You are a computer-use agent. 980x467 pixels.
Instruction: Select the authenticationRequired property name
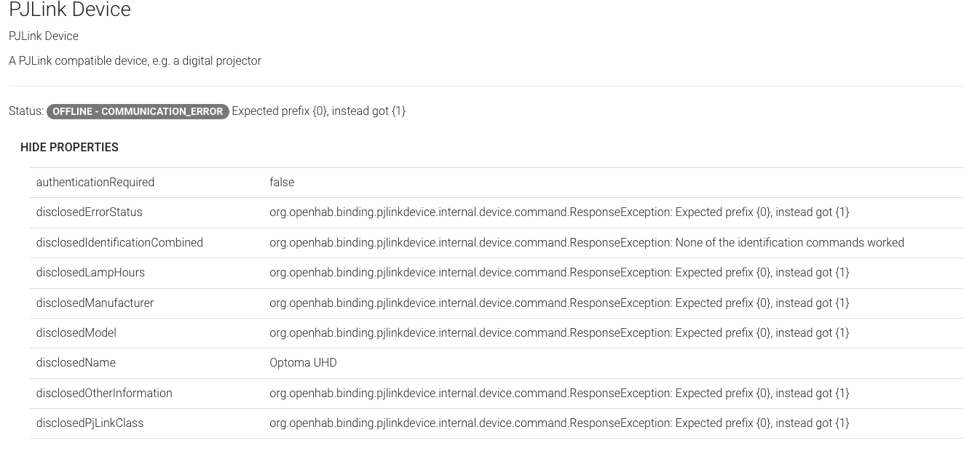[95, 183]
